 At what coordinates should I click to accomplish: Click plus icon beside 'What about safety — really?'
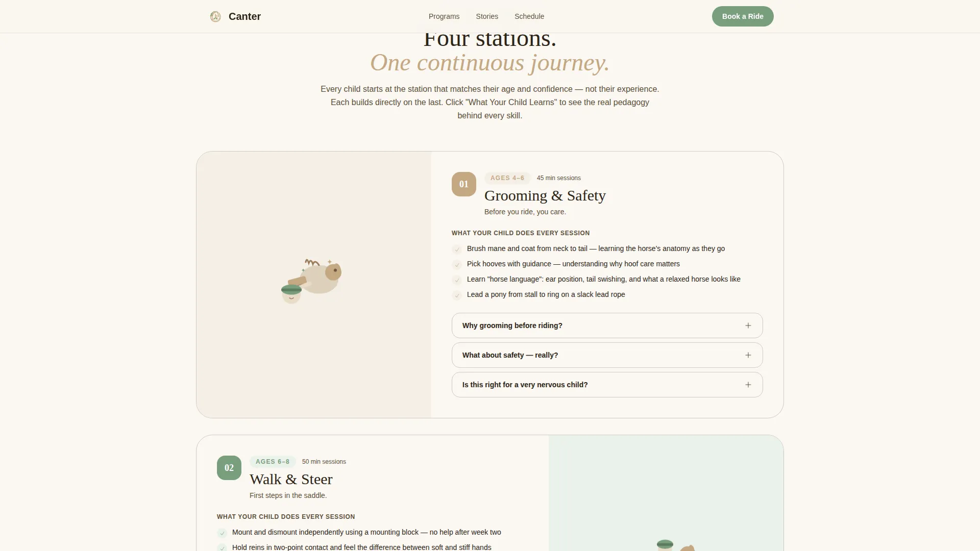[x=748, y=355]
